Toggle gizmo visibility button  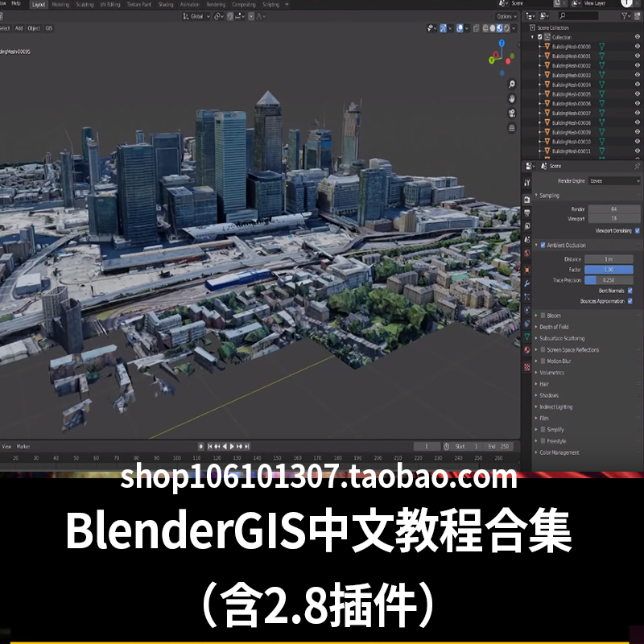tap(444, 28)
